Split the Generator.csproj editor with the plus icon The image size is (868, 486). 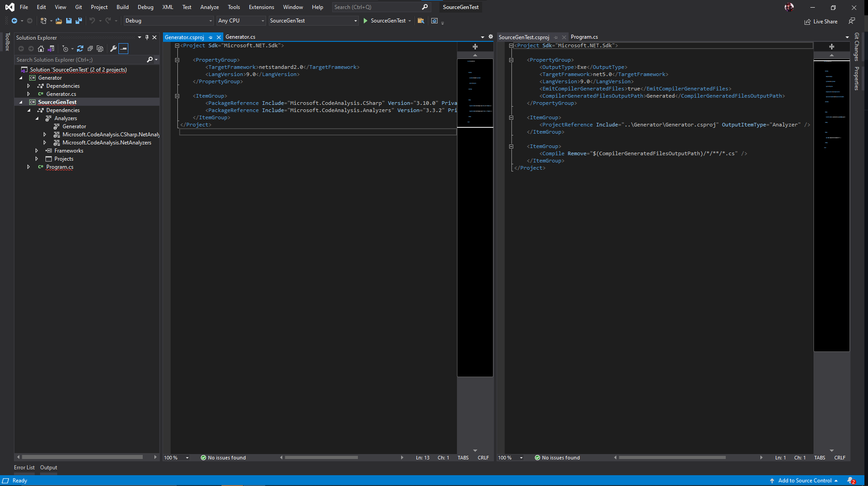tap(475, 46)
